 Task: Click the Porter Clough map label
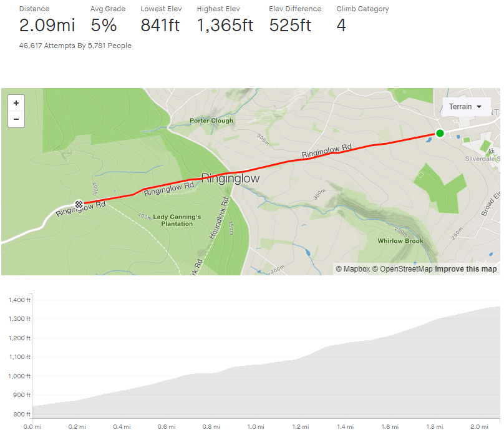211,120
